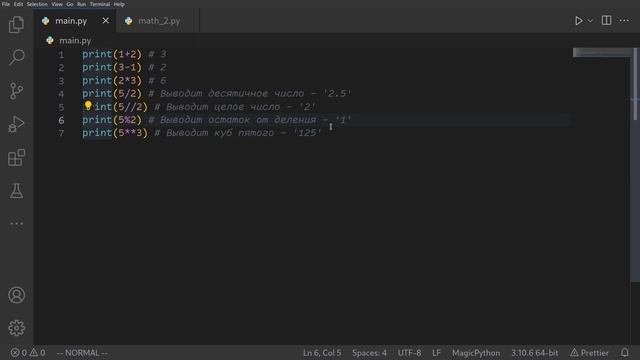640x360 pixels.
Task: Click the minimap code preview
Action: pos(601,53)
